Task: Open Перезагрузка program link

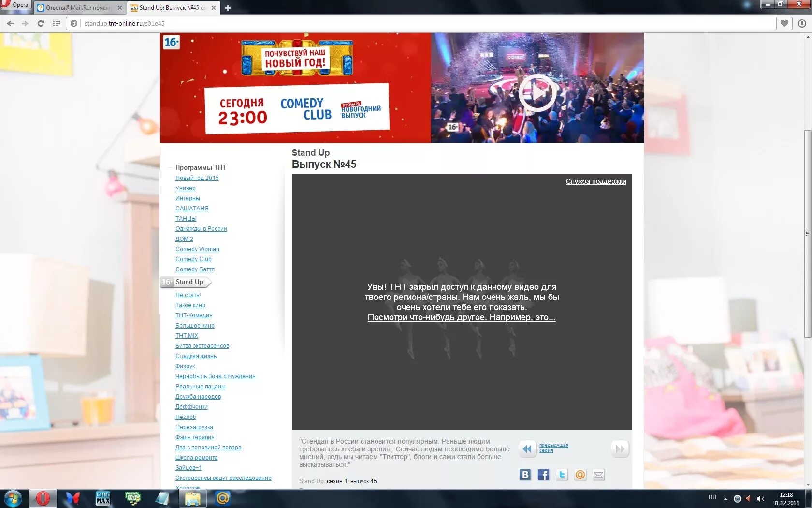Action: [x=194, y=427]
